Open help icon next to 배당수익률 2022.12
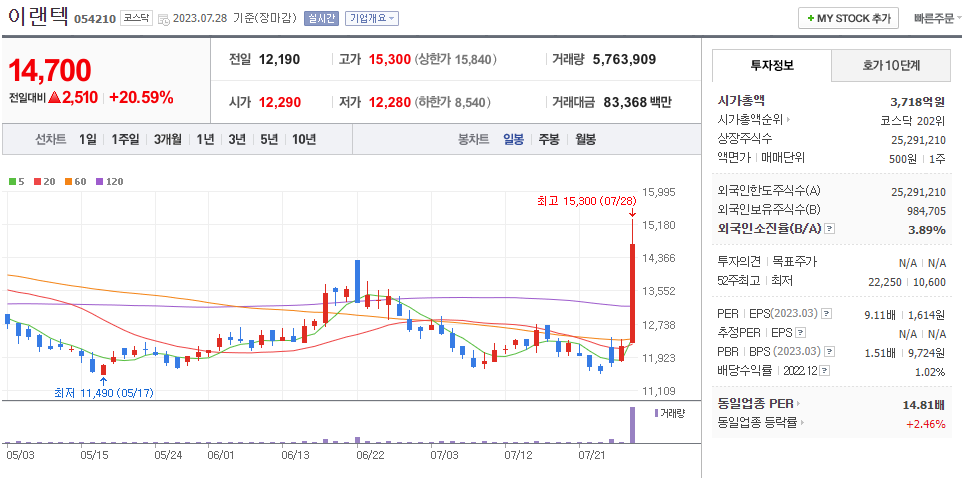Image resolution: width=968 pixels, height=478 pixels. (825, 371)
